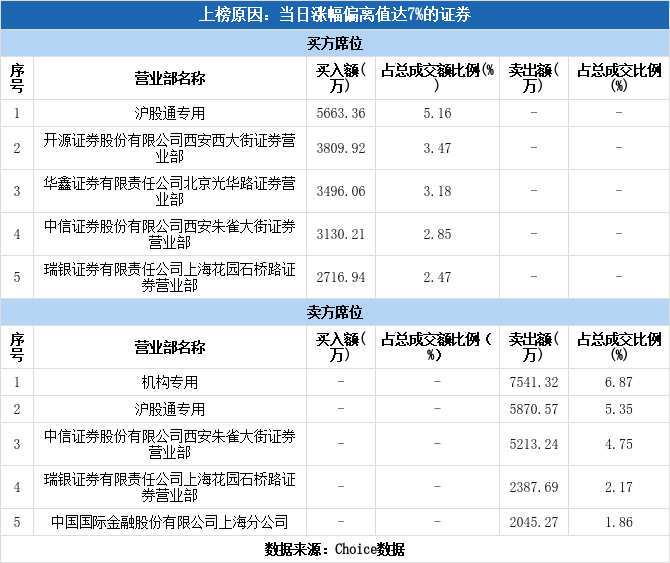Click the percentage value 2.85

437,234
